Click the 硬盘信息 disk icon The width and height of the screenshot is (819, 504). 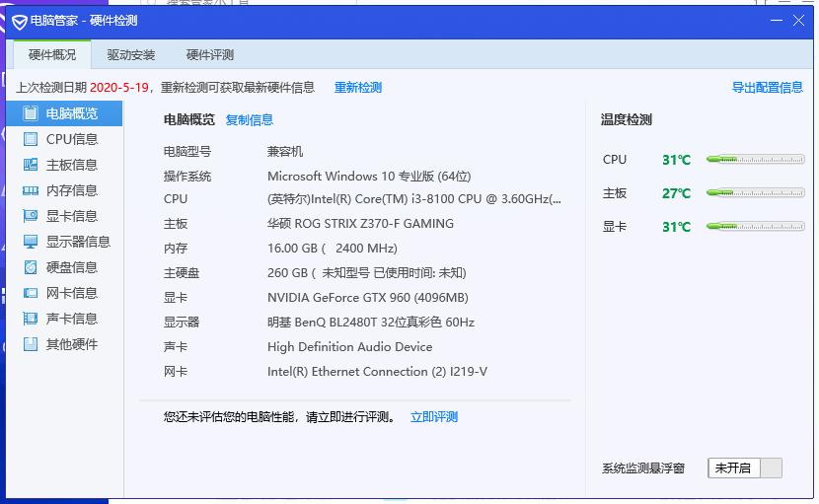coord(31,267)
